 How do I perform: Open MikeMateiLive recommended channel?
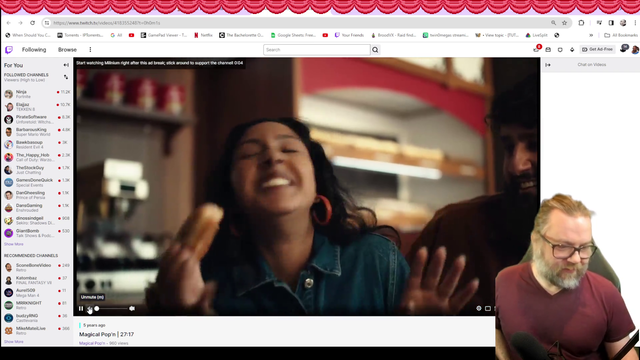tap(37, 331)
